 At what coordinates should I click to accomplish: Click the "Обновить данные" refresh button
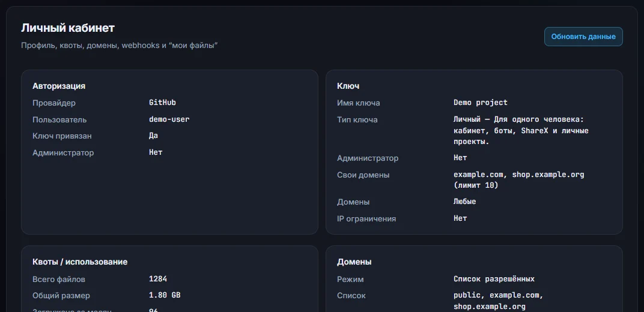pos(583,37)
